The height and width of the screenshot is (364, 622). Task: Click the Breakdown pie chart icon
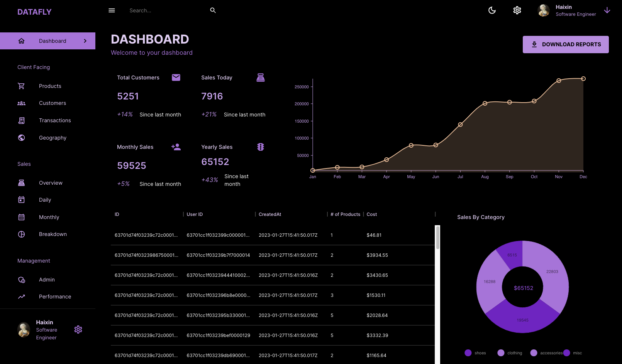(x=22, y=234)
